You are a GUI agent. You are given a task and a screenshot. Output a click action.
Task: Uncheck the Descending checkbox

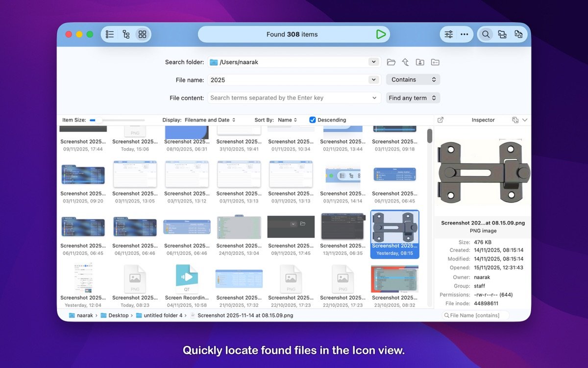(x=313, y=120)
